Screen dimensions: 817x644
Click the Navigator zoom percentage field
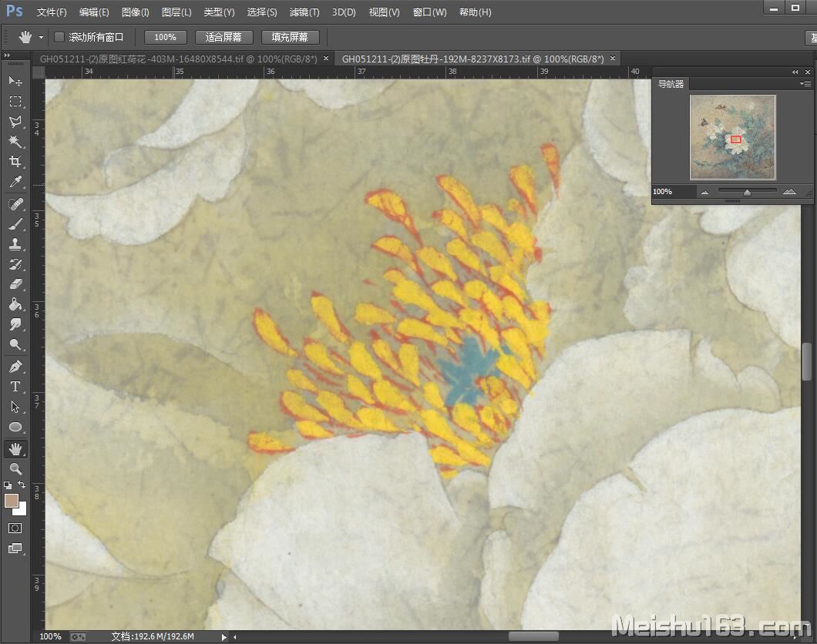point(674,192)
